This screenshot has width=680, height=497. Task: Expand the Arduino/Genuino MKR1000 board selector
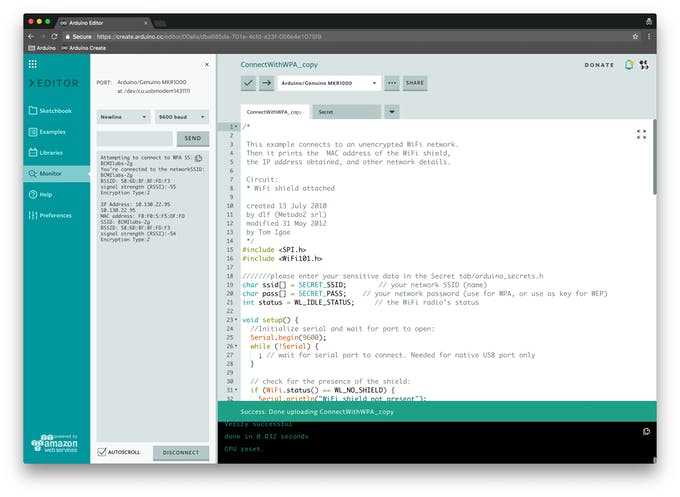(329, 83)
